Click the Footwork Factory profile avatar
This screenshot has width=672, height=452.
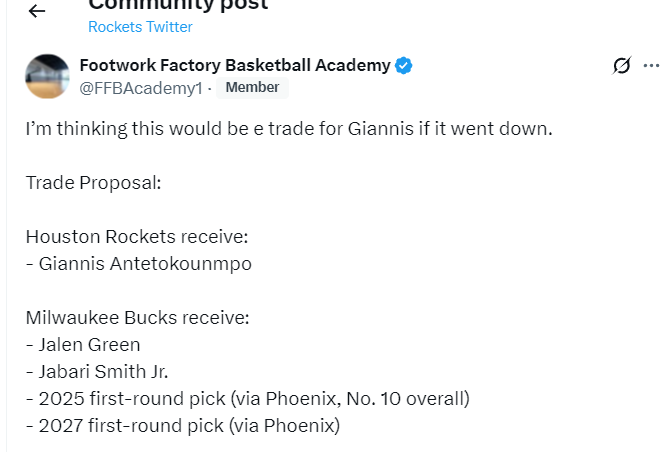[47, 76]
